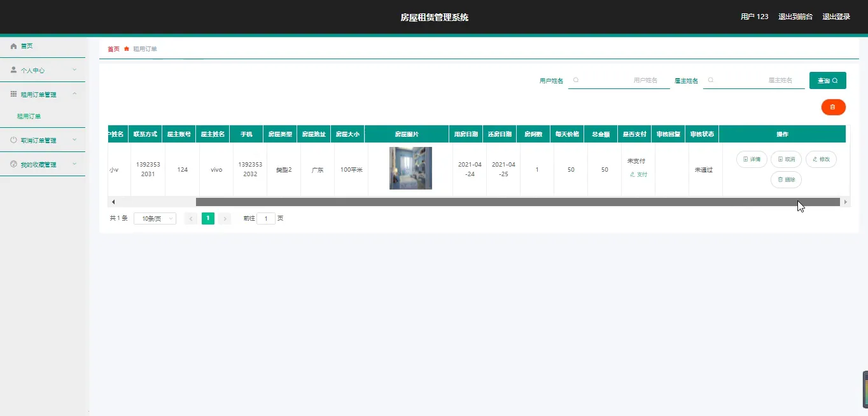Click the cell showing 类型2
Viewport: 868px width, 416px height.
[284, 170]
